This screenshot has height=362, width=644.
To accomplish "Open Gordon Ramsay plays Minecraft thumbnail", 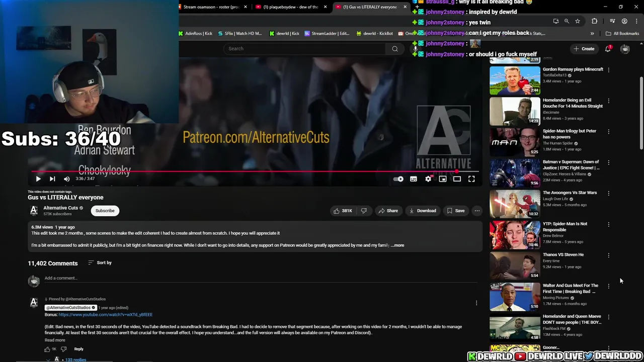I will click(515, 80).
